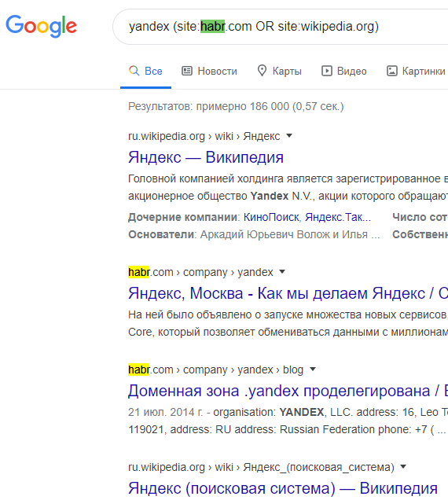Image resolution: width=448 pixels, height=500 pixels.
Task: Open the КиноПоиск subsidiary link
Action: pyautogui.click(x=271, y=217)
